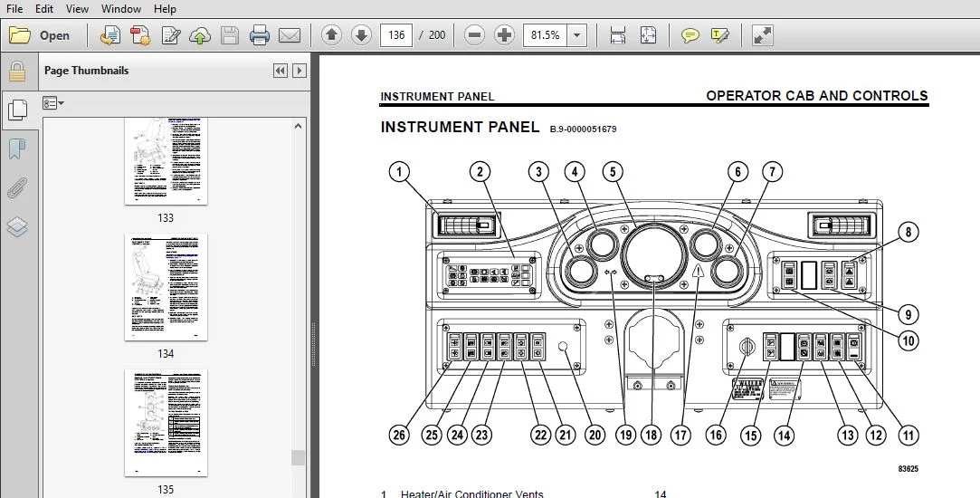Click the security lock panel icon
980x498 pixels.
[x=17, y=72]
